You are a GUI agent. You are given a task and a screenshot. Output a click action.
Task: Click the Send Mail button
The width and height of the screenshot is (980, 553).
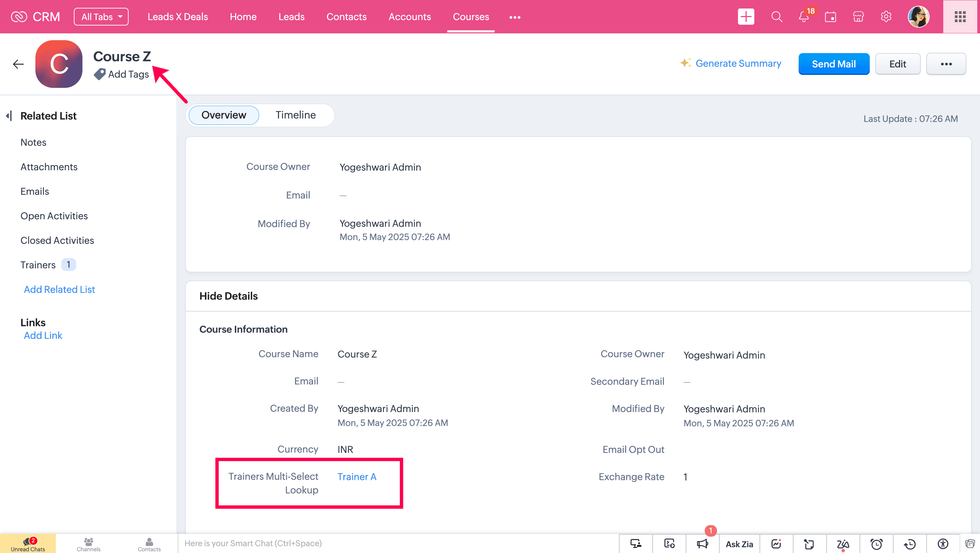[x=834, y=64]
